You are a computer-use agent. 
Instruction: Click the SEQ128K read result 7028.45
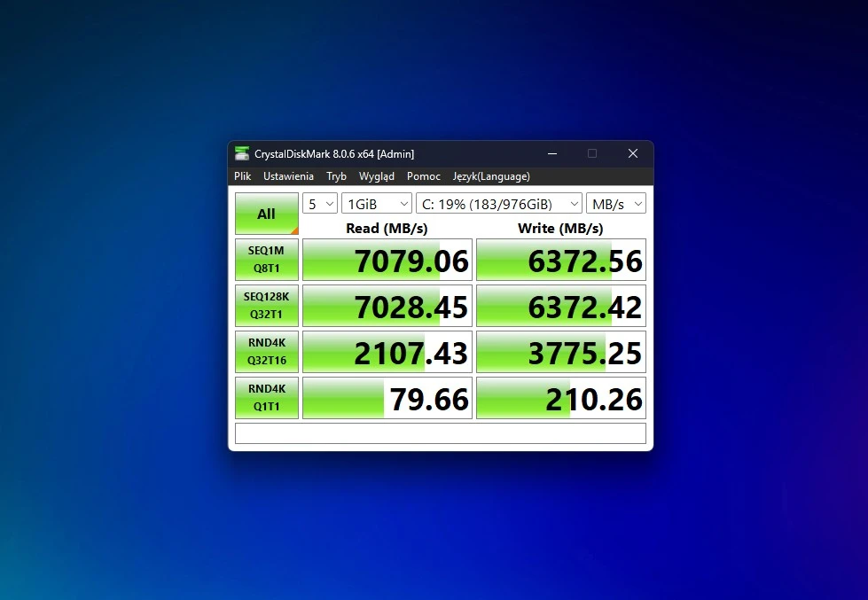[387, 306]
